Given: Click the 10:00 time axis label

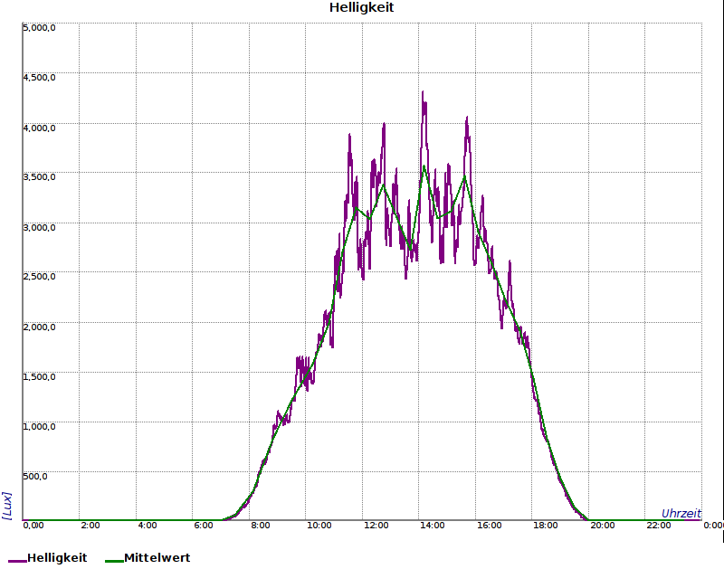Looking at the screenshot, I should tap(319, 526).
